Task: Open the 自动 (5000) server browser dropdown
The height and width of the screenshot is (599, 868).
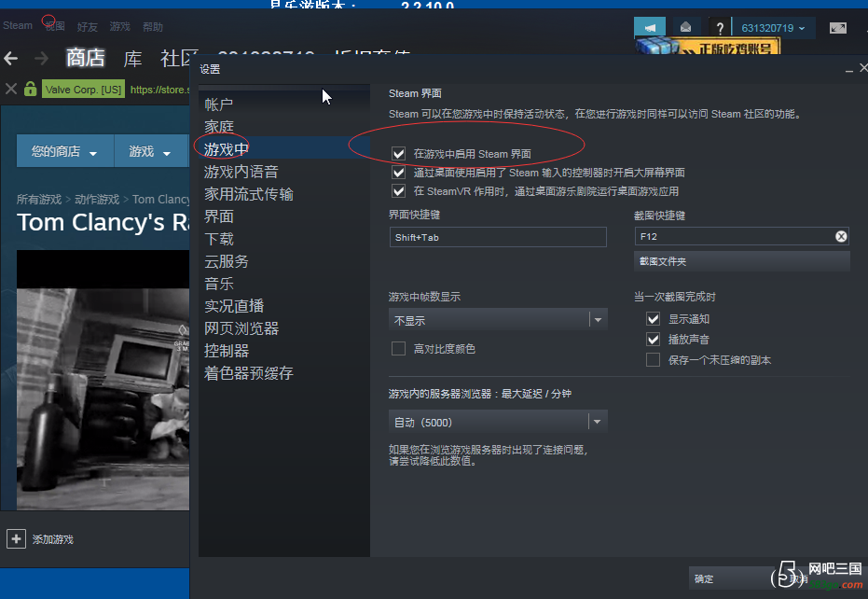Action: click(x=498, y=422)
